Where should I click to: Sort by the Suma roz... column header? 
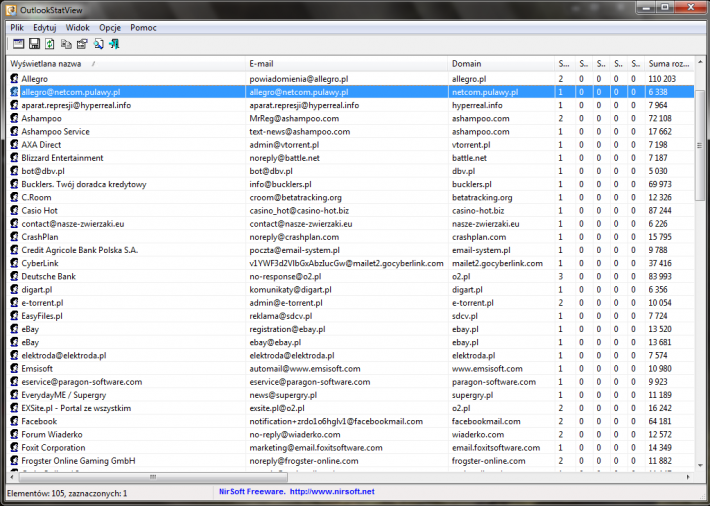(669, 63)
